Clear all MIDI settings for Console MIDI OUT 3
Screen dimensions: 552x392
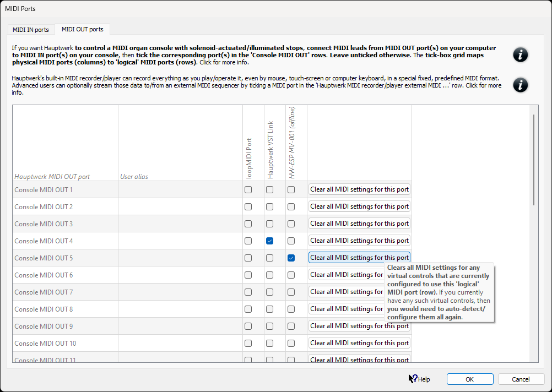pos(359,224)
